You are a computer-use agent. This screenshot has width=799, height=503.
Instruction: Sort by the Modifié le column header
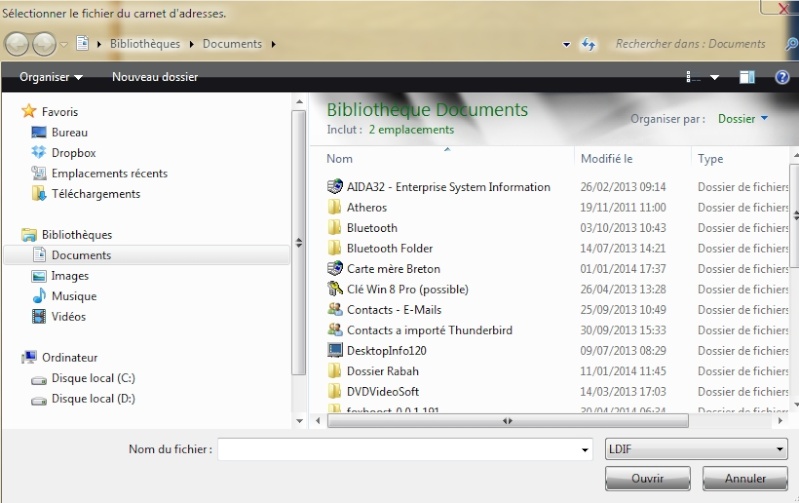pos(606,158)
